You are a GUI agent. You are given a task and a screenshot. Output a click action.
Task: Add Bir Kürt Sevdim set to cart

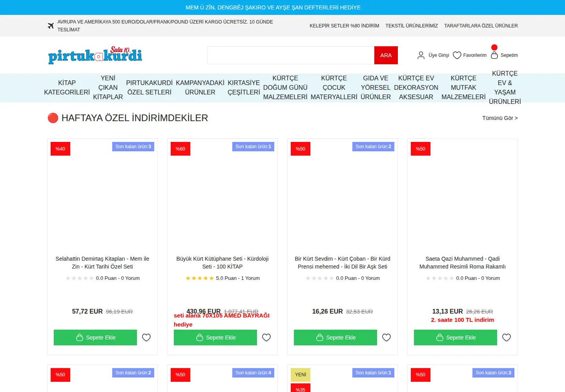pyautogui.click(x=335, y=338)
